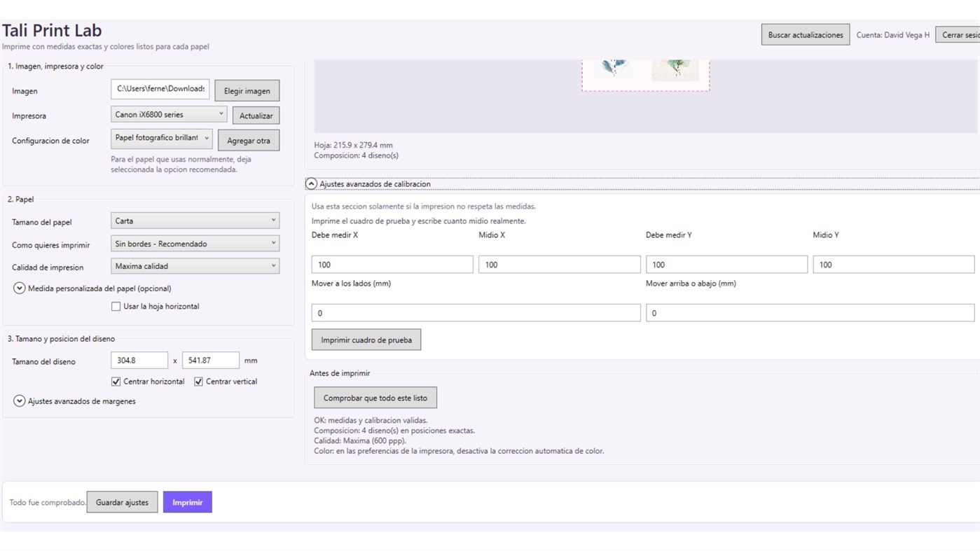Open the Impresora dropdown

pos(169,114)
